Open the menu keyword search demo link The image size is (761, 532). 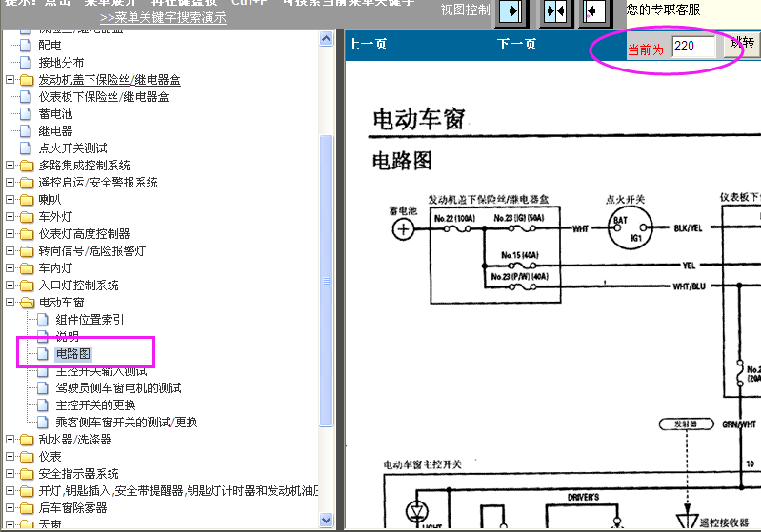[163, 18]
